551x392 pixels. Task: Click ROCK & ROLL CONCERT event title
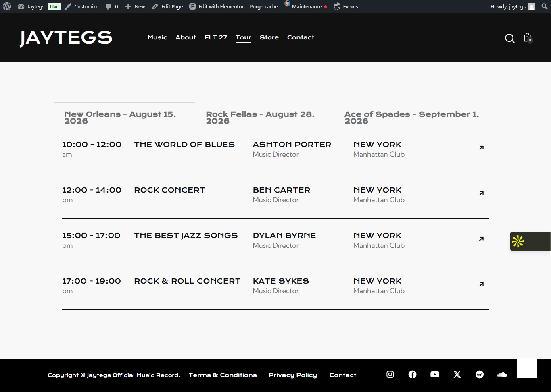tap(187, 281)
